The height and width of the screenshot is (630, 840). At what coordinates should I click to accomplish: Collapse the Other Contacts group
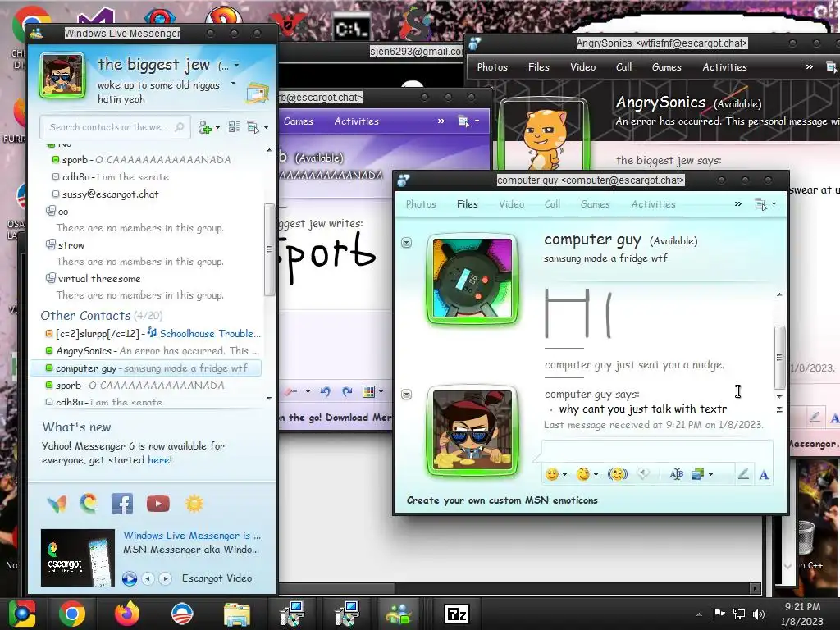(x=85, y=316)
